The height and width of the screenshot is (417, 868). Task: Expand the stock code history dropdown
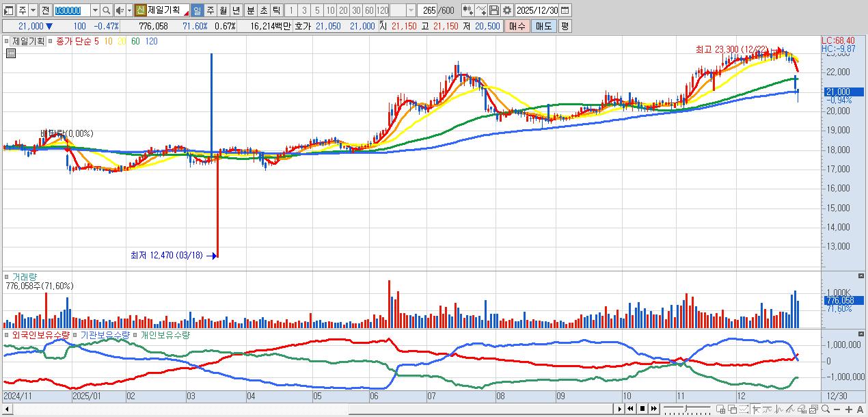pyautogui.click(x=95, y=10)
